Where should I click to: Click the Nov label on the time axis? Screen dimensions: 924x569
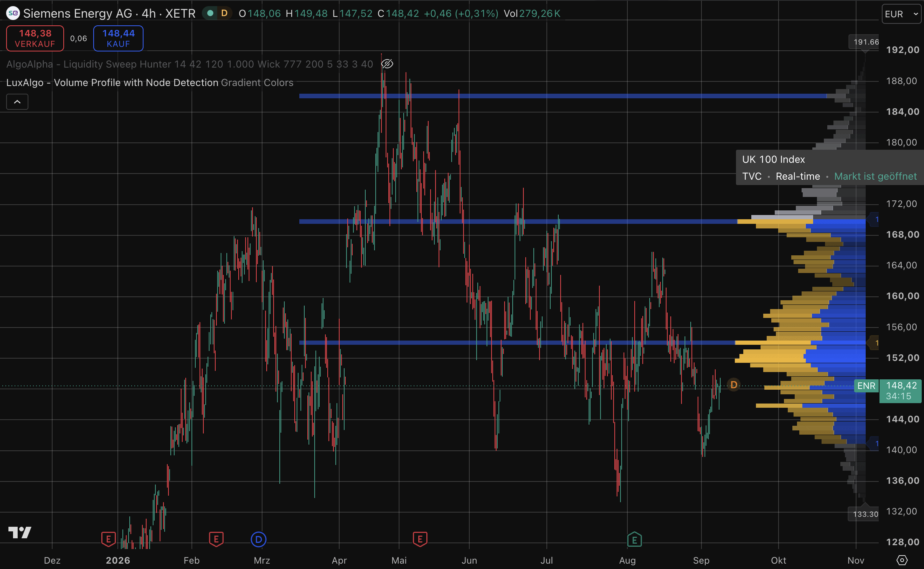856,560
